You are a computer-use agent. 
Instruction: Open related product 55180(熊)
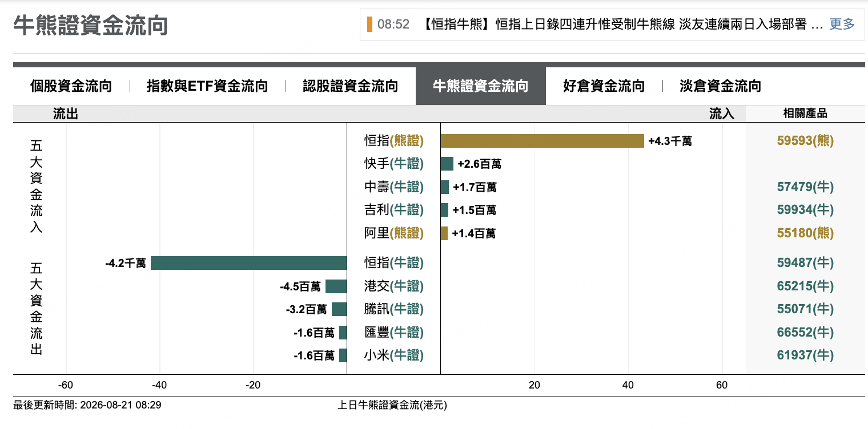click(805, 233)
